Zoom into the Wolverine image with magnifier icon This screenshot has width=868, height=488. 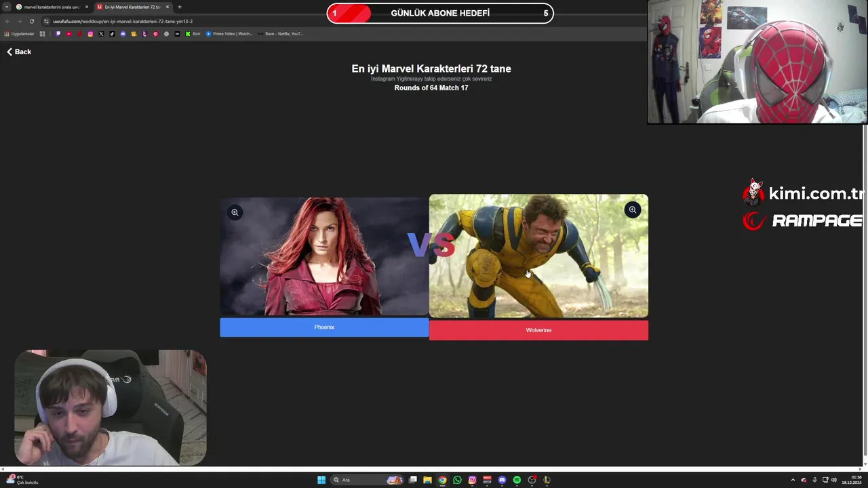(x=632, y=209)
